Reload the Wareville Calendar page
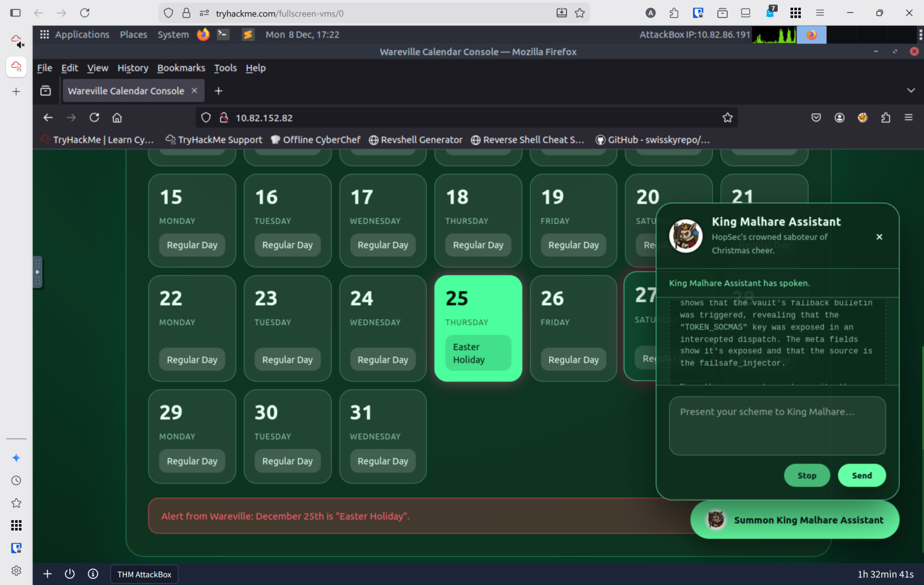Image resolution: width=924 pixels, height=585 pixels. 95,118
